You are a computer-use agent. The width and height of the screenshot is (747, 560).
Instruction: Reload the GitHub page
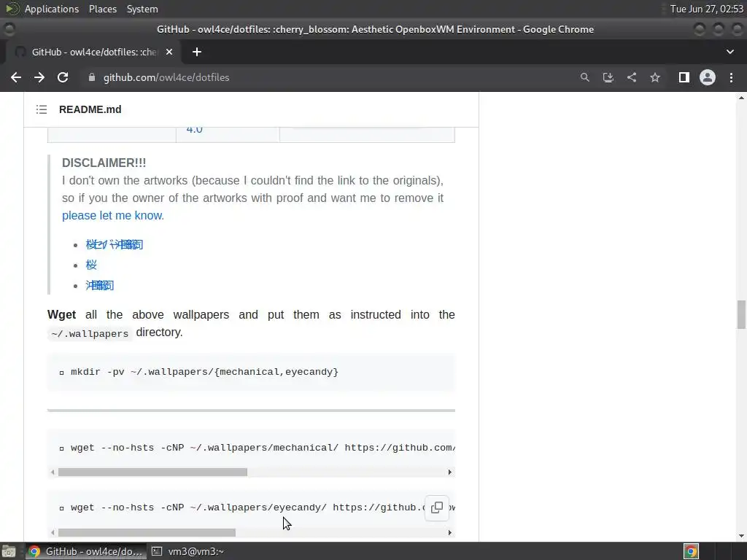pos(63,77)
